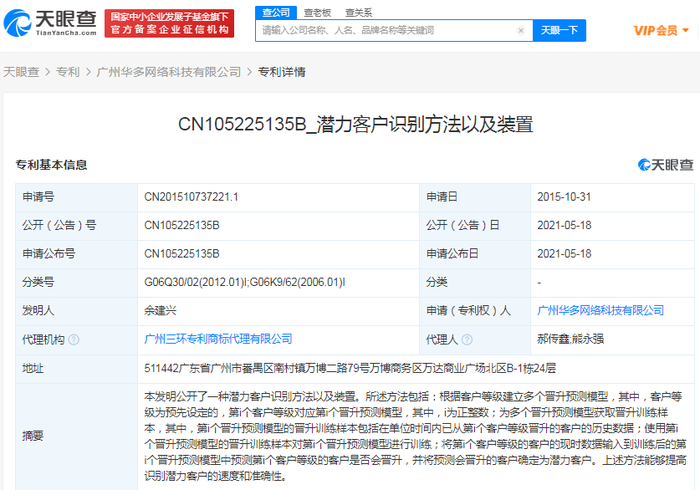Clear the search box with the X icon
Viewport: 700px width, 490px height.
click(521, 30)
